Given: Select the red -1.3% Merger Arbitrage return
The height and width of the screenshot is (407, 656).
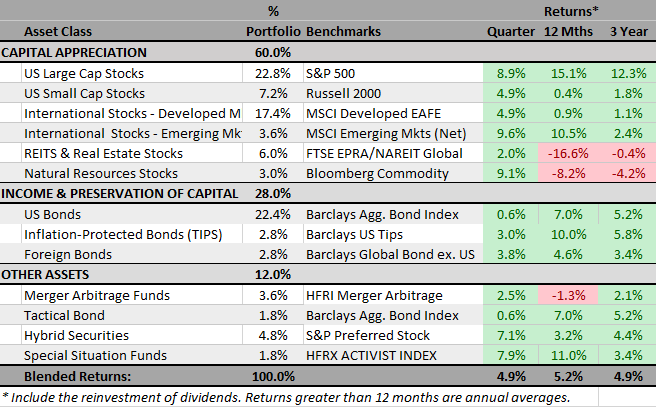Looking at the screenshot, I should coord(568,295).
